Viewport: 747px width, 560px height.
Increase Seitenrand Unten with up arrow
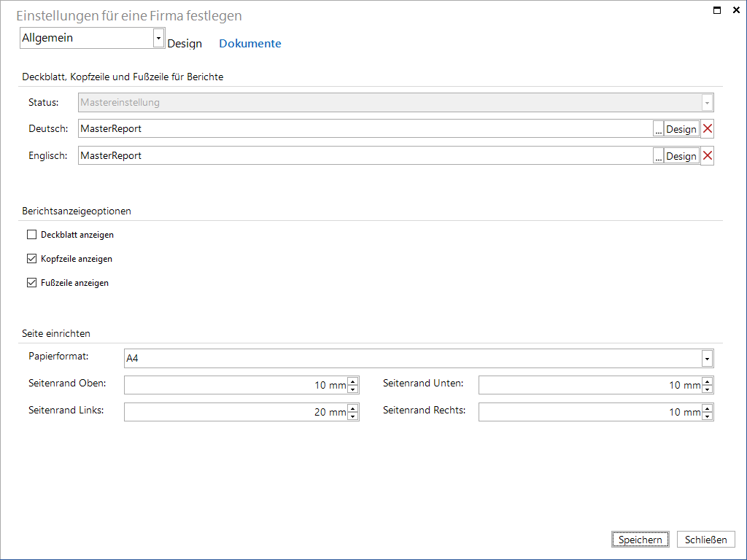coord(707,381)
